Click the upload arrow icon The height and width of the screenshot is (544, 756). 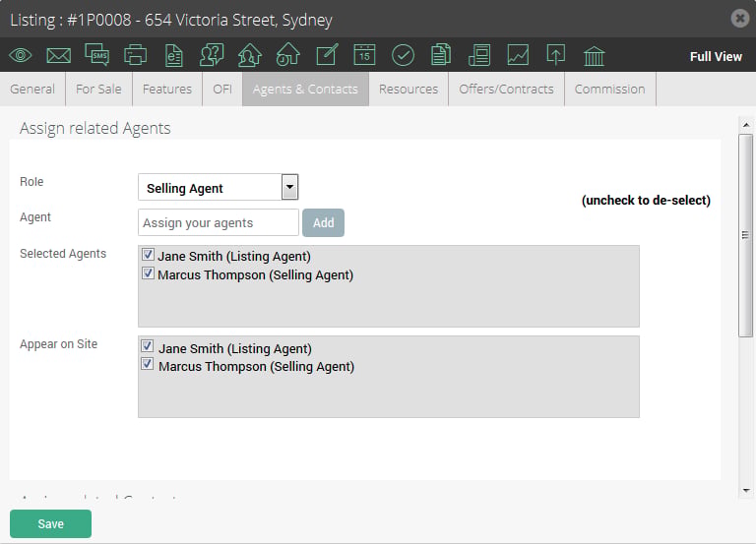click(556, 54)
